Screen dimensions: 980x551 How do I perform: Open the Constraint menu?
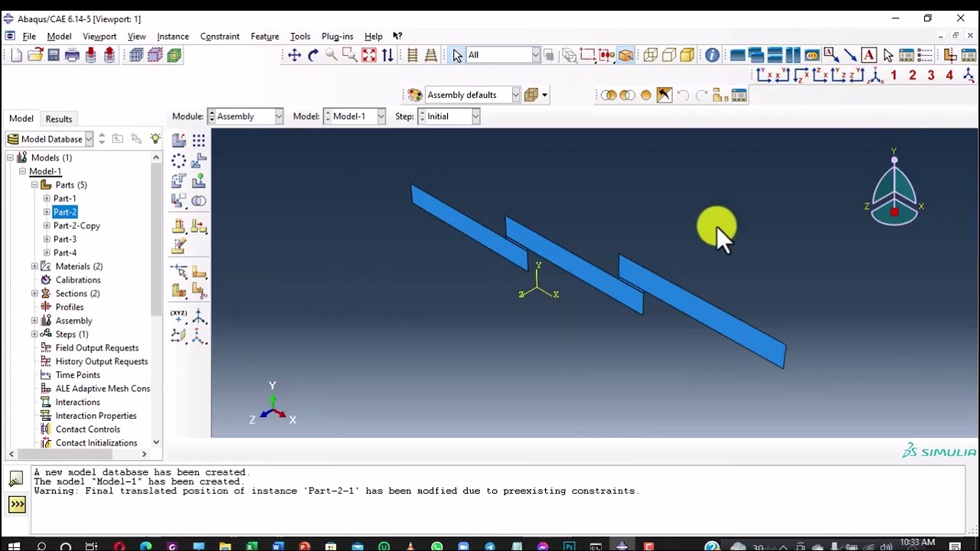pyautogui.click(x=220, y=36)
